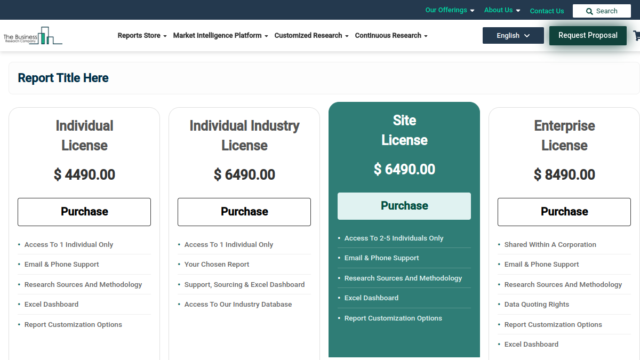
Task: Click Individual License 'Research Sources And Methodology' item
Action: pos(83,284)
